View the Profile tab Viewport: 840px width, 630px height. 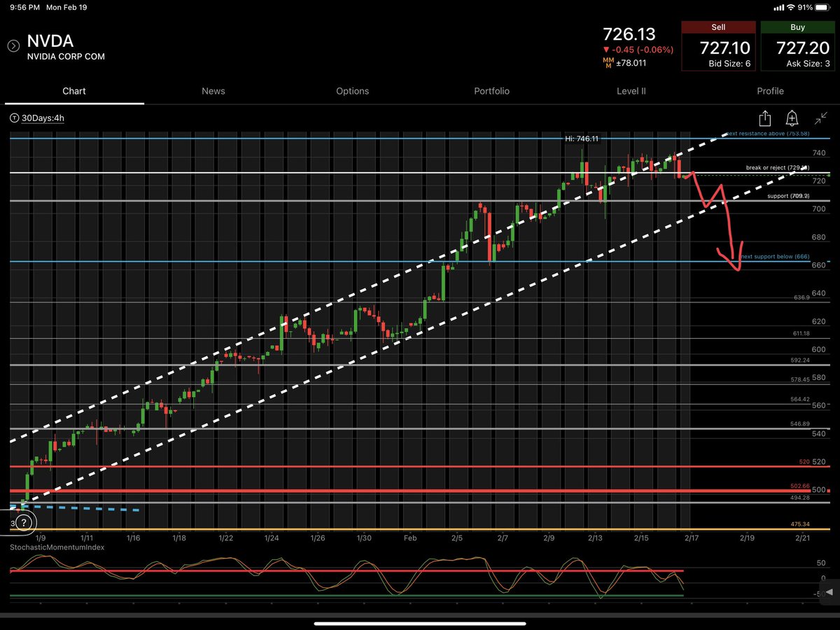770,91
